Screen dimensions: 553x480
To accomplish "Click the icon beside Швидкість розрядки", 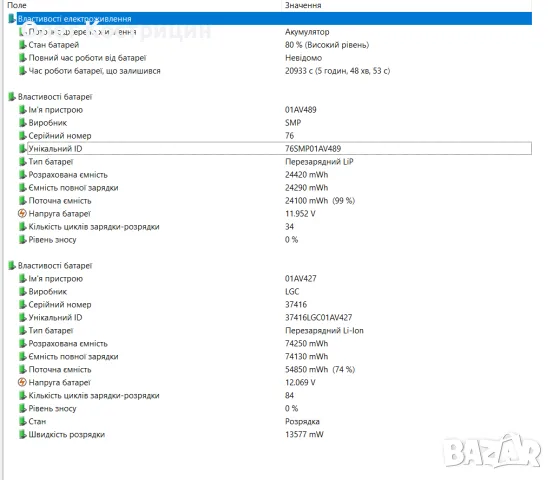I will 22,434.
